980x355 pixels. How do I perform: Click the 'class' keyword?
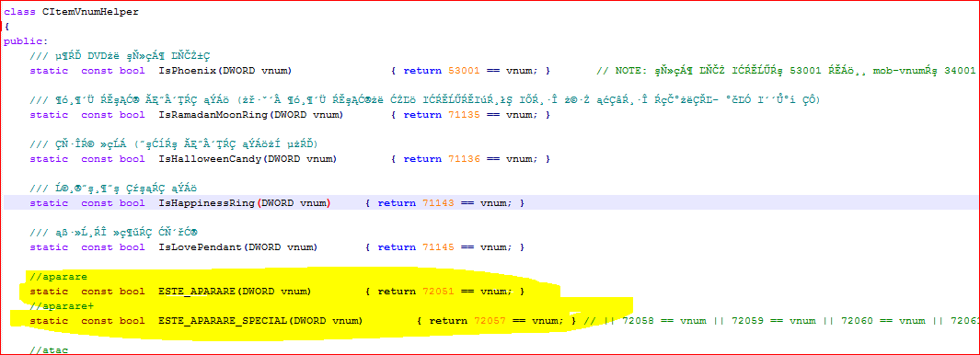[x=19, y=12]
